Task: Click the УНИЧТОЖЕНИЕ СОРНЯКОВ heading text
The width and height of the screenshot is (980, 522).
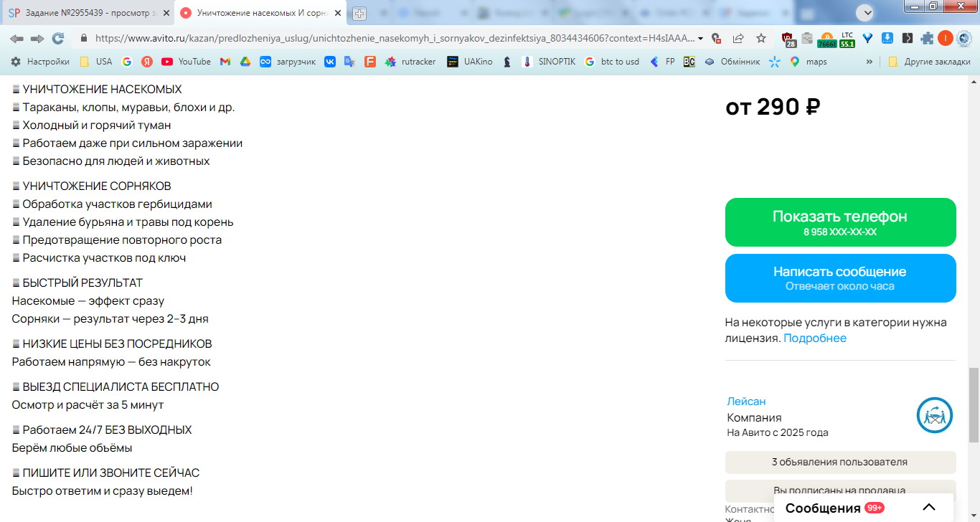Action: tap(97, 186)
